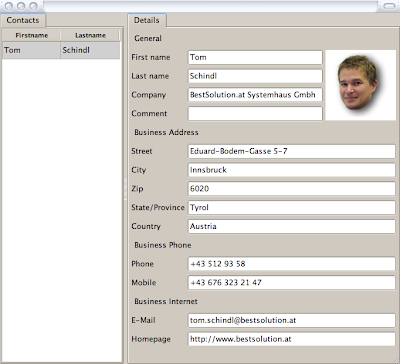Screen dimensions: 400x364
Task: Click the State/Province label
Action: 158,207
